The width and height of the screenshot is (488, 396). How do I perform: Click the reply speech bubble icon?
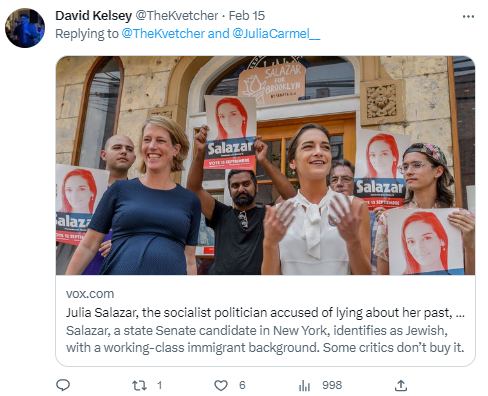63,385
